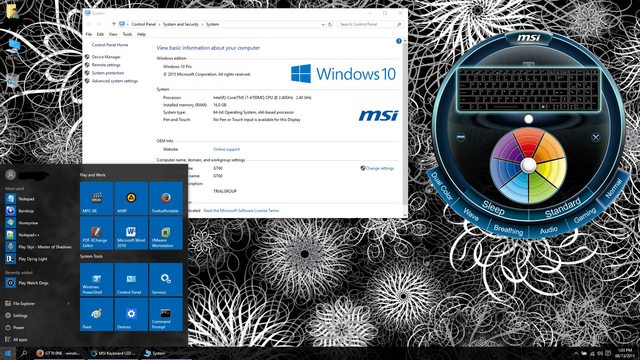Open the PDF-XChange Editor tile

pos(96,233)
